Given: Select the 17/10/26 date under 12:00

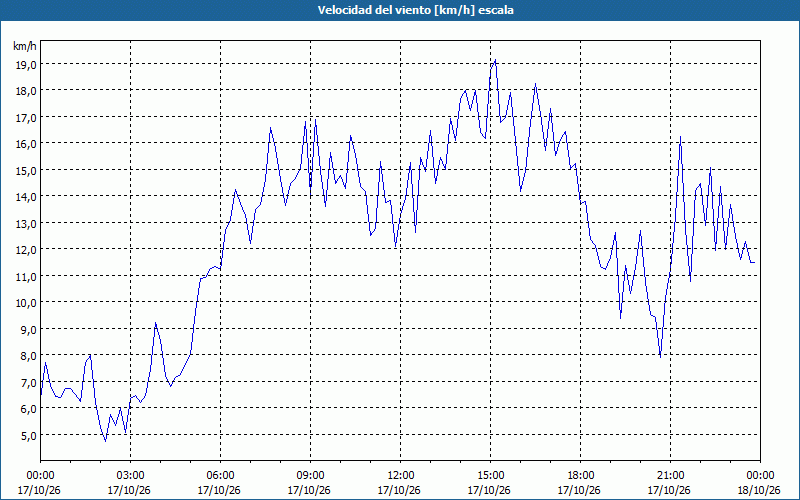Looking at the screenshot, I should coord(399,491).
